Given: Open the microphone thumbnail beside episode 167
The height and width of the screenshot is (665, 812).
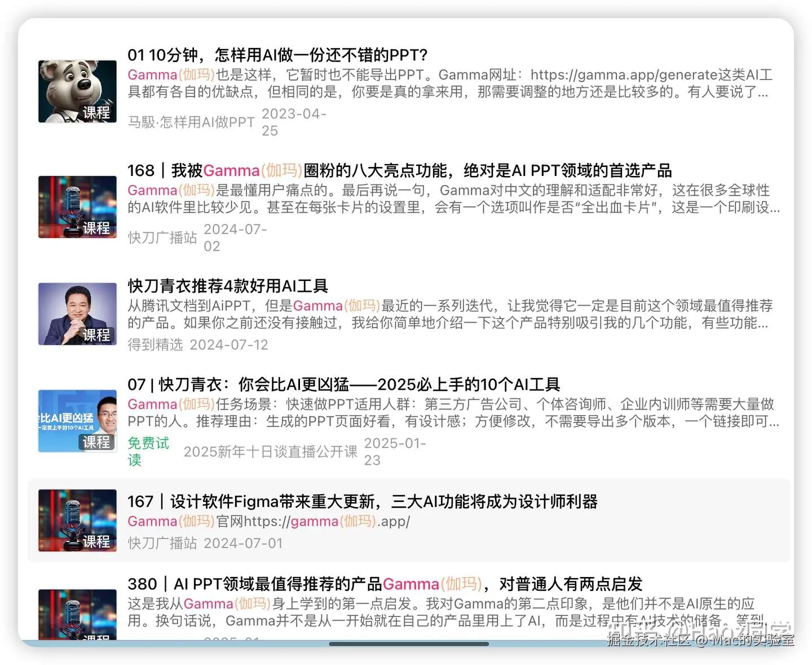Looking at the screenshot, I should [x=77, y=520].
